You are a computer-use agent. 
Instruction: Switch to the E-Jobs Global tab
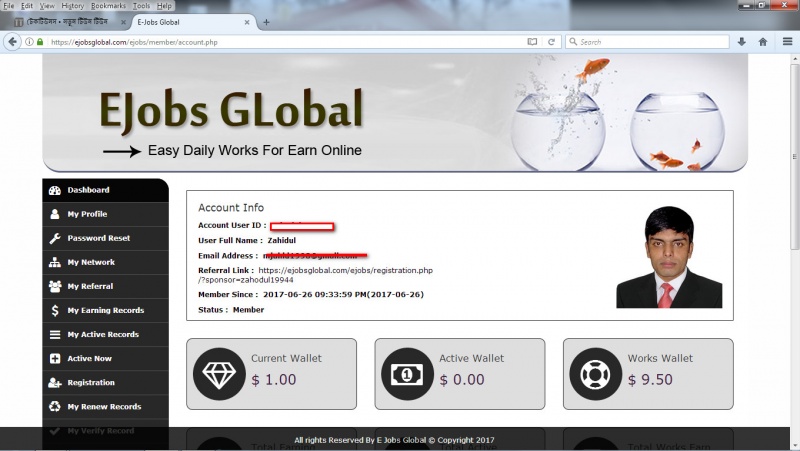pos(194,22)
